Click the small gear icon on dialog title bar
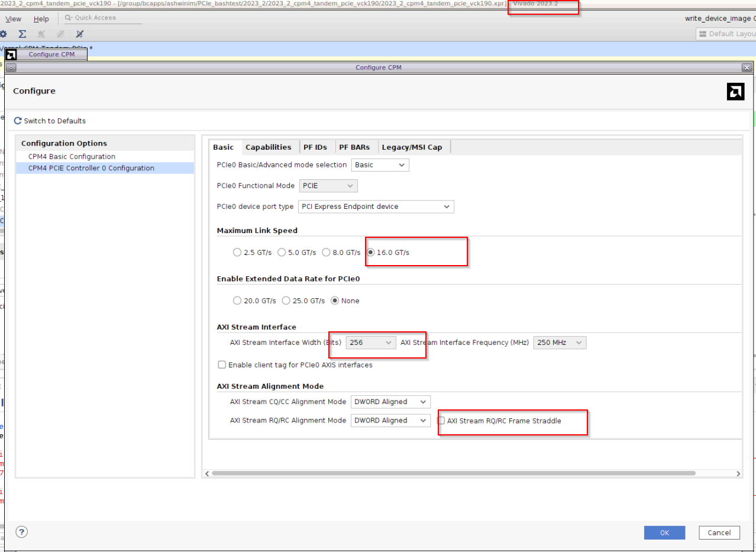This screenshot has width=756, height=552. click(11, 67)
